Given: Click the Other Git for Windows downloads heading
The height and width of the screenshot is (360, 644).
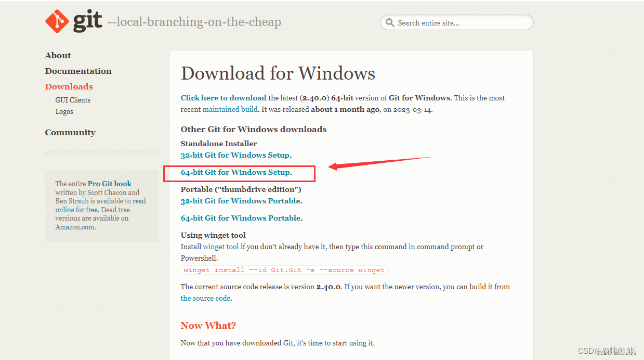Looking at the screenshot, I should coord(254,129).
